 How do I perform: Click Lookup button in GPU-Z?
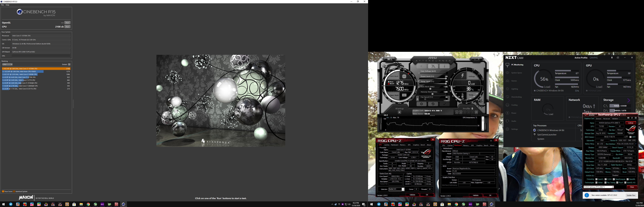click(631, 123)
